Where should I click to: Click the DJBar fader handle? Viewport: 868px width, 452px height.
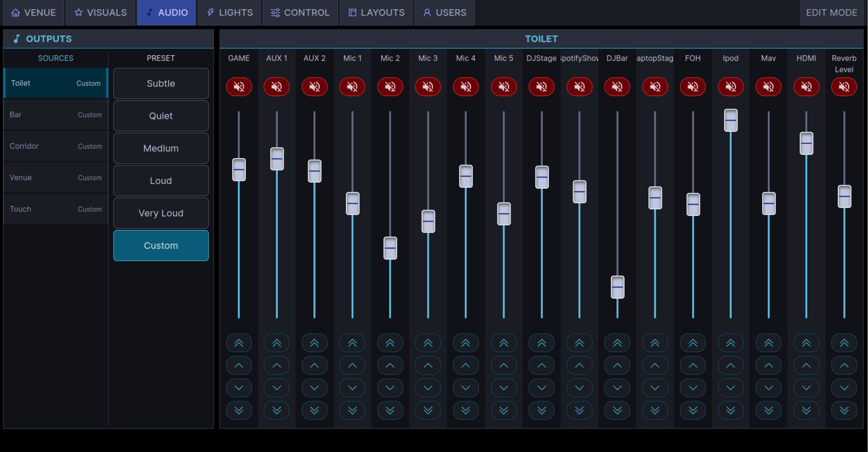pos(617,287)
